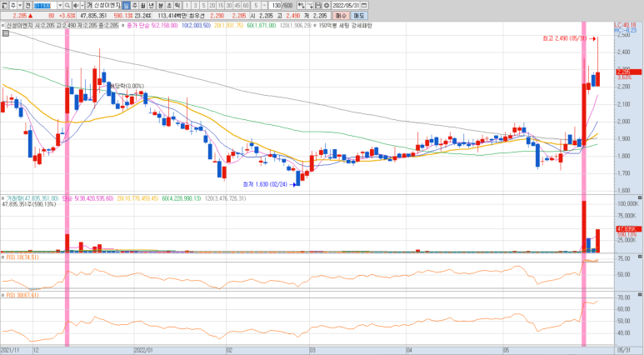Click the marker beside RSI 30 label
644x355 pixels.
[x=2, y=295]
